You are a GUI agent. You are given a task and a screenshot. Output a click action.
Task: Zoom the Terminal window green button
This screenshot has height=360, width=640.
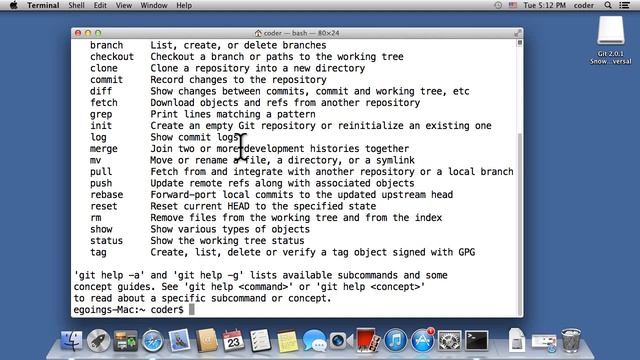point(98,33)
